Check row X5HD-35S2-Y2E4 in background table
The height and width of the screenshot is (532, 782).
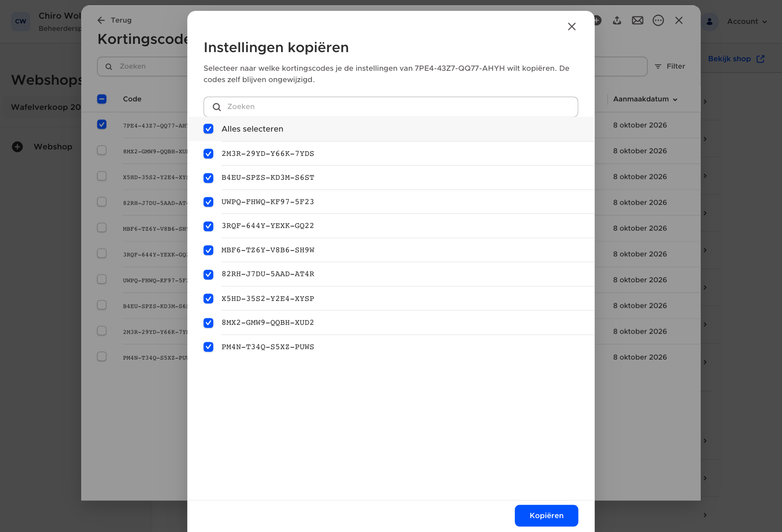click(102, 176)
